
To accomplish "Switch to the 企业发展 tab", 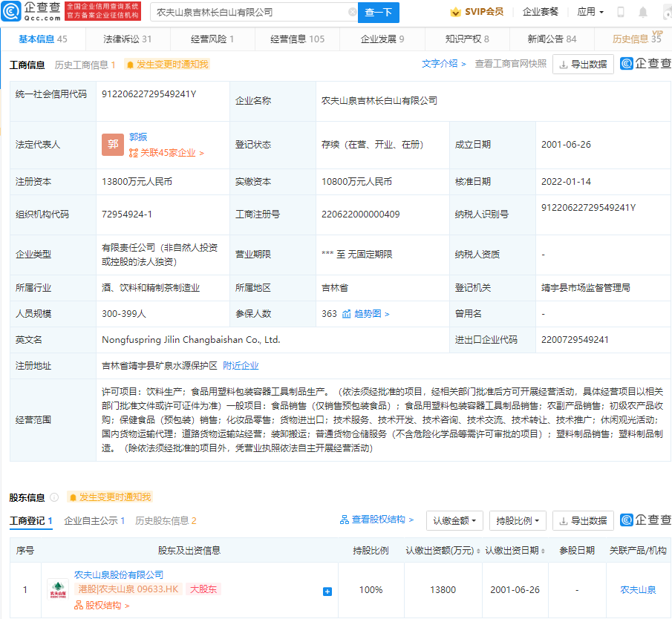I will click(x=382, y=39).
